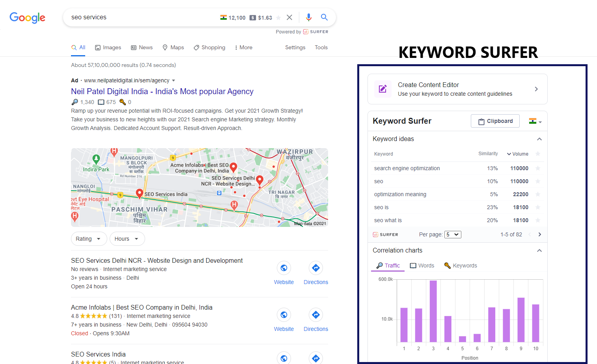Image resolution: width=597 pixels, height=364 pixels.
Task: Click the Powered by Surfer link
Action: (302, 32)
